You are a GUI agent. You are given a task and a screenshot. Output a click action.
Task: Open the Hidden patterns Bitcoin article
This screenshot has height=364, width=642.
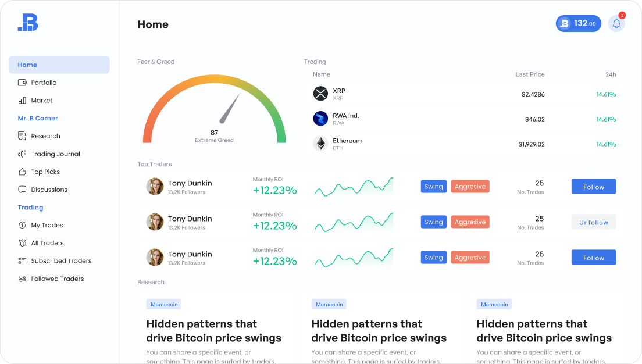point(213,331)
